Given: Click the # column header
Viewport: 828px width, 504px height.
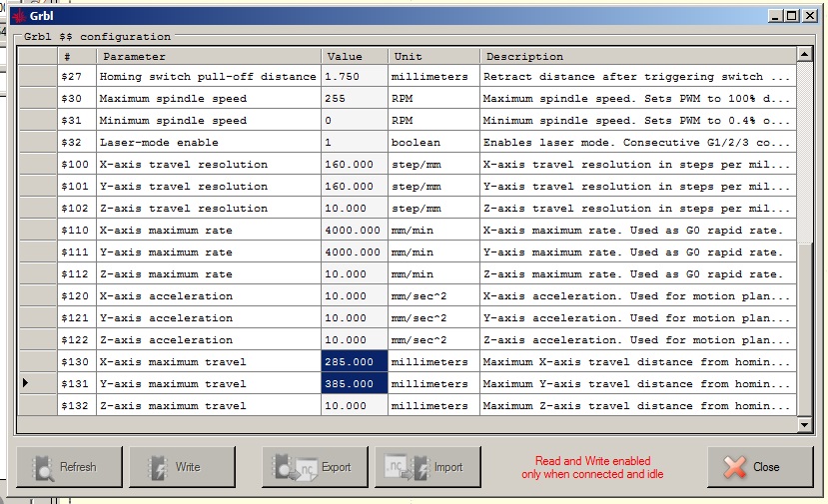Looking at the screenshot, I should point(77,56).
